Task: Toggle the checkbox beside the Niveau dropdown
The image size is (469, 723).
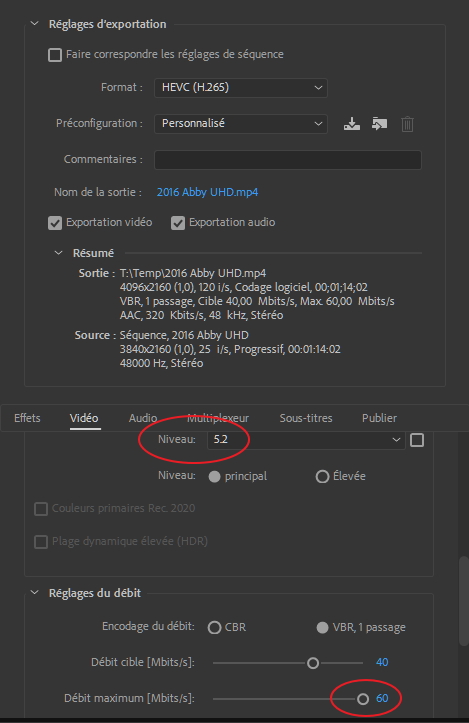Action: coord(417,440)
